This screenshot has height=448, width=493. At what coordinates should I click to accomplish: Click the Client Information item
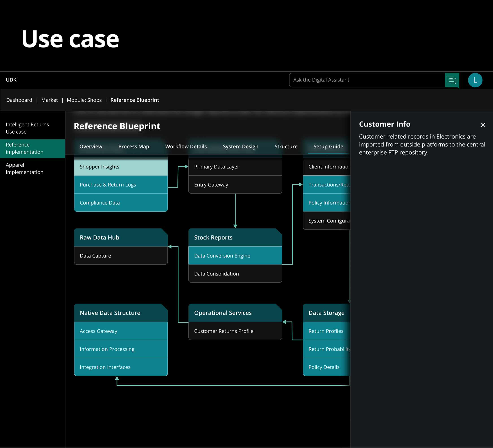tap(327, 167)
